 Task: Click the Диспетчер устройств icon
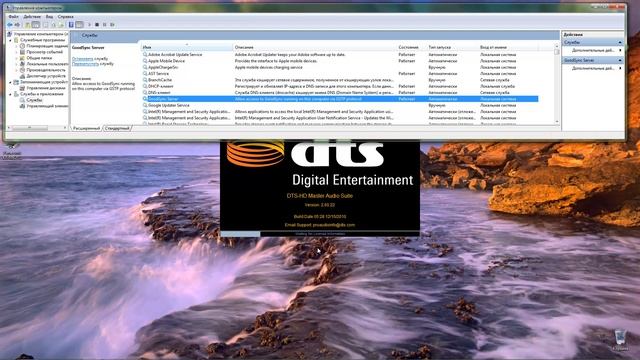(22, 76)
